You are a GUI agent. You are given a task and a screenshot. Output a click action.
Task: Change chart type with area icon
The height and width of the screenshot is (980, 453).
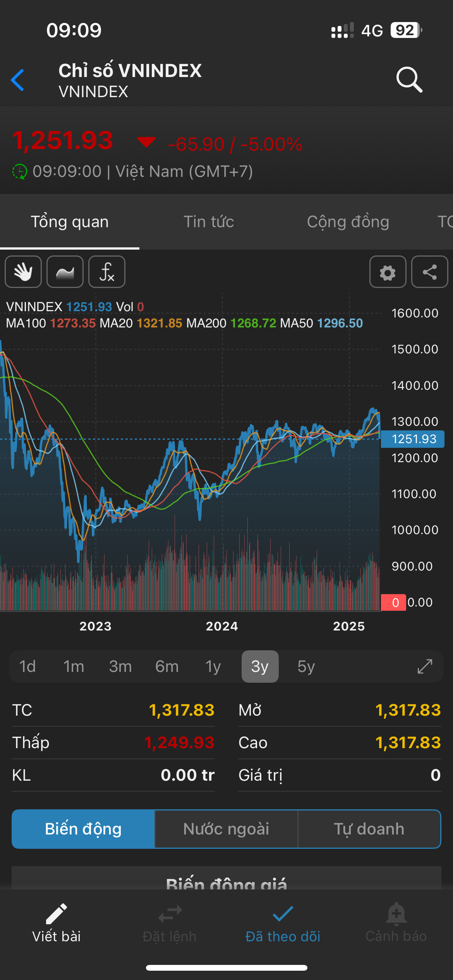65,272
